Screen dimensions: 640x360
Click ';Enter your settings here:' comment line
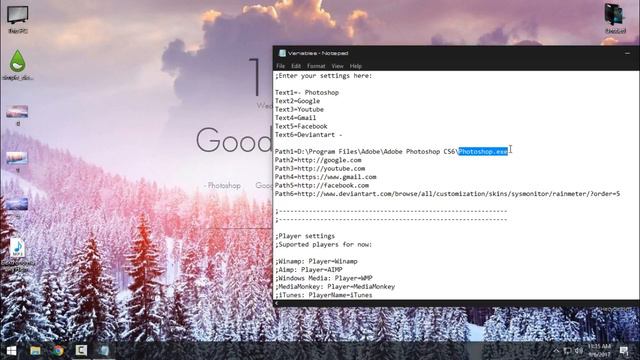(x=324, y=76)
